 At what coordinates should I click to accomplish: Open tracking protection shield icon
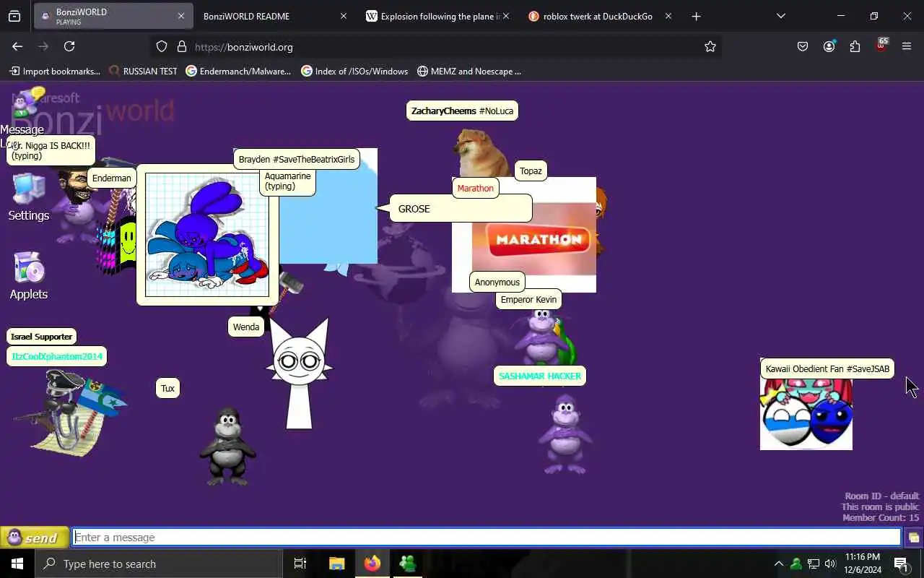(162, 46)
